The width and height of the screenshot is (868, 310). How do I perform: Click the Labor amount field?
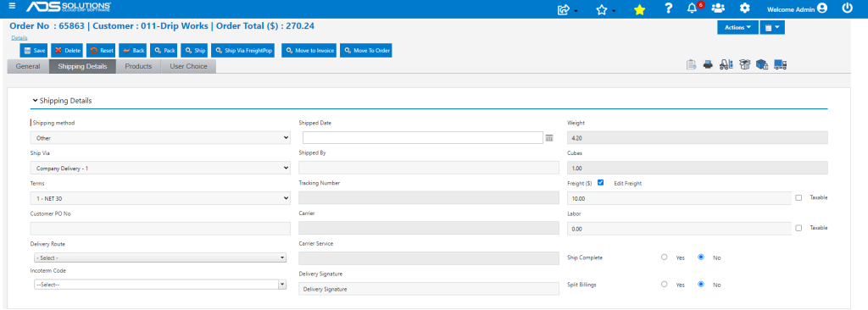click(679, 228)
